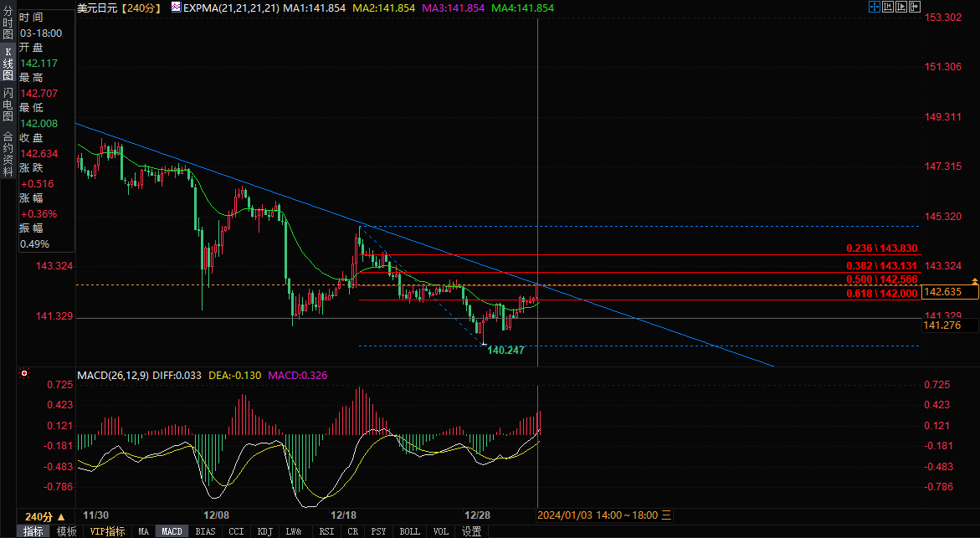Click the export arrow icon at top right
The image size is (980, 538).
pos(915,7)
